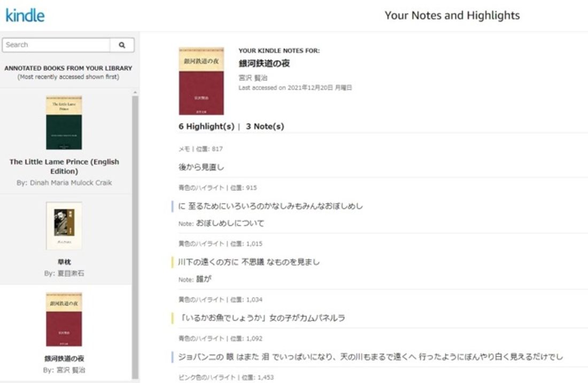Viewport: 588px width, 383px height.
Task: Click the blue highlight header at 位置 915
Action: tap(218, 187)
